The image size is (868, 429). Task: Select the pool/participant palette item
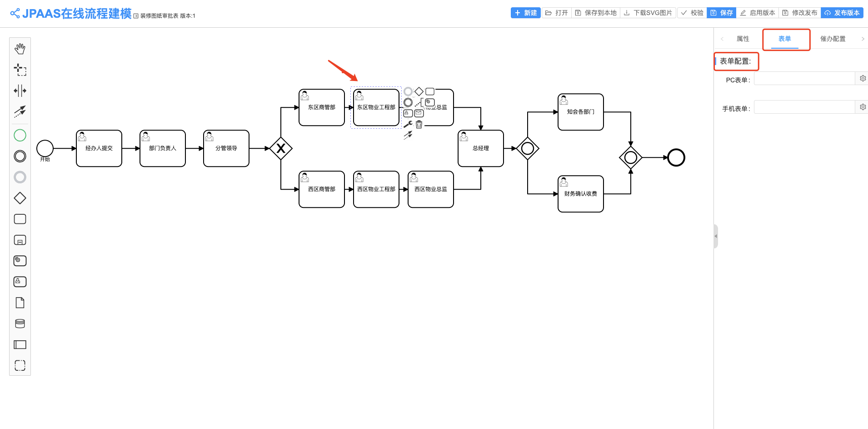coord(20,344)
